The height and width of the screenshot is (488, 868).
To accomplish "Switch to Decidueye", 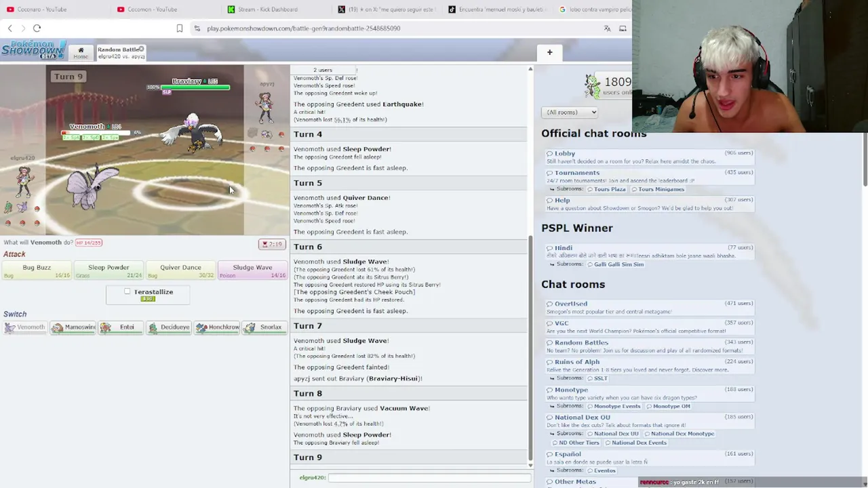I will [x=170, y=327].
